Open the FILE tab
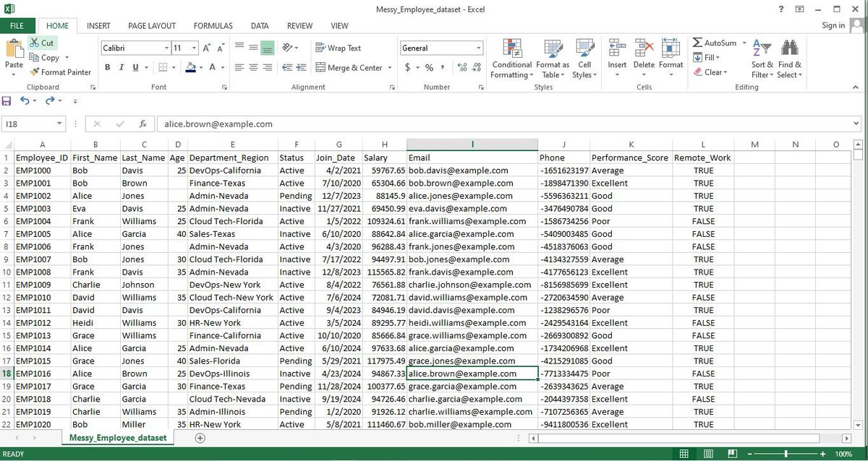This screenshot has width=868, height=461. point(17,25)
